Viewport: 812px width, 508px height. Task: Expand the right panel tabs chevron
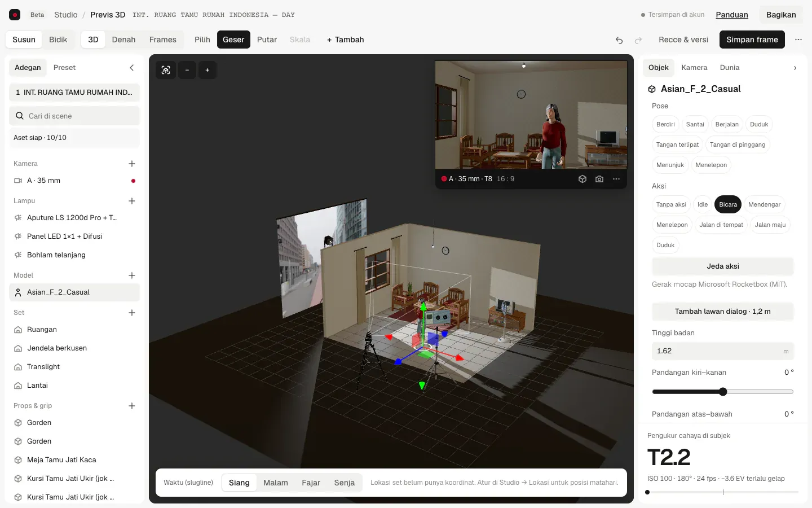pyautogui.click(x=795, y=68)
